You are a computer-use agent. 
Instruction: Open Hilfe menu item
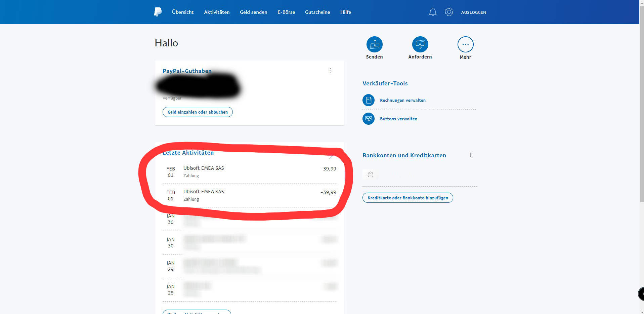[x=346, y=12]
